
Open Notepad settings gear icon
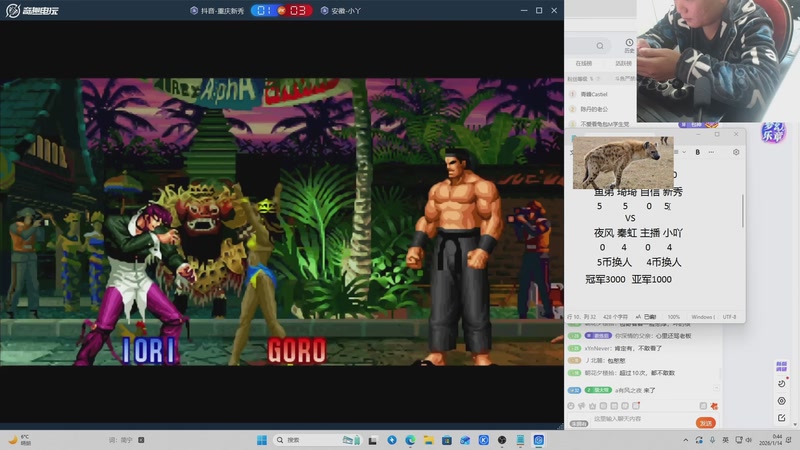736,152
